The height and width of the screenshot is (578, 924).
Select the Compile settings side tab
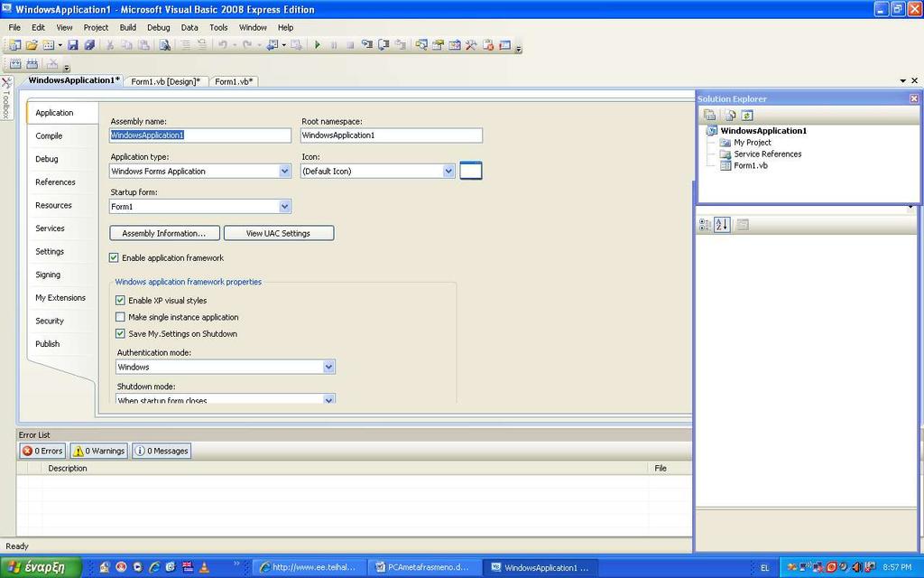tap(49, 135)
